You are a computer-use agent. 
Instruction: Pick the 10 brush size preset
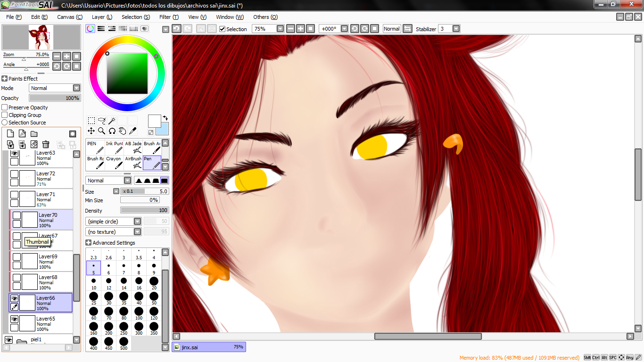(94, 283)
